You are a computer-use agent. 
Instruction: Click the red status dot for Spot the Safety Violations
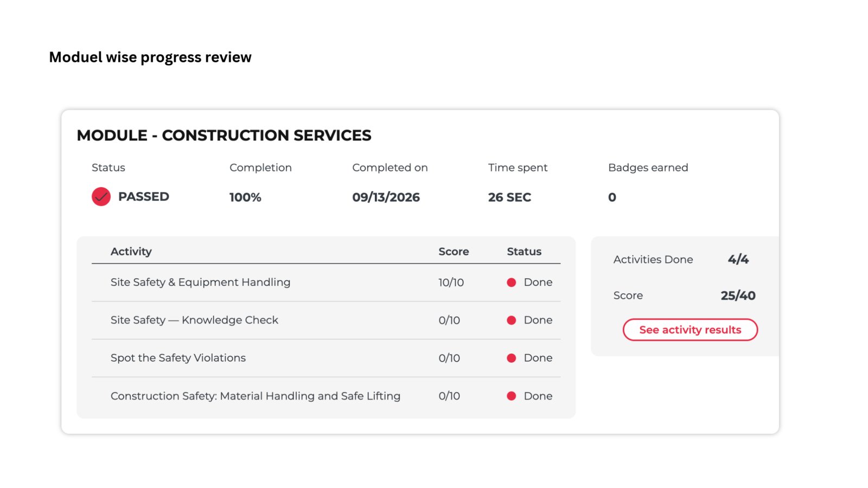[x=511, y=358]
